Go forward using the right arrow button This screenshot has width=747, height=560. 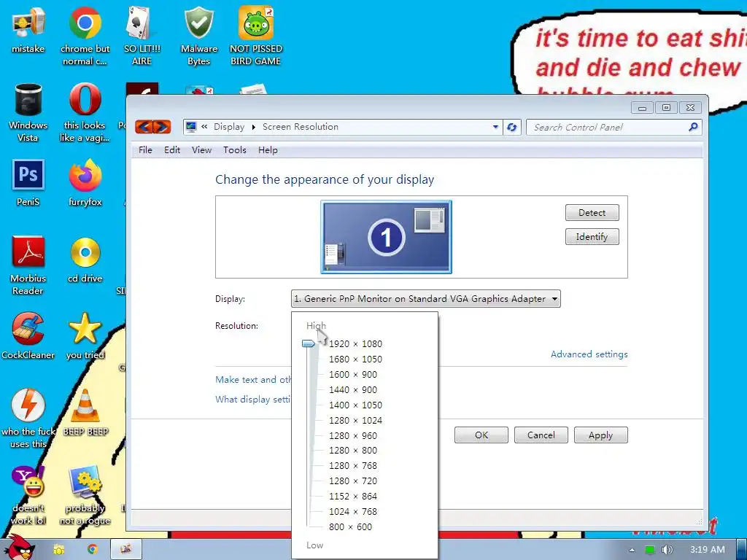(x=162, y=127)
